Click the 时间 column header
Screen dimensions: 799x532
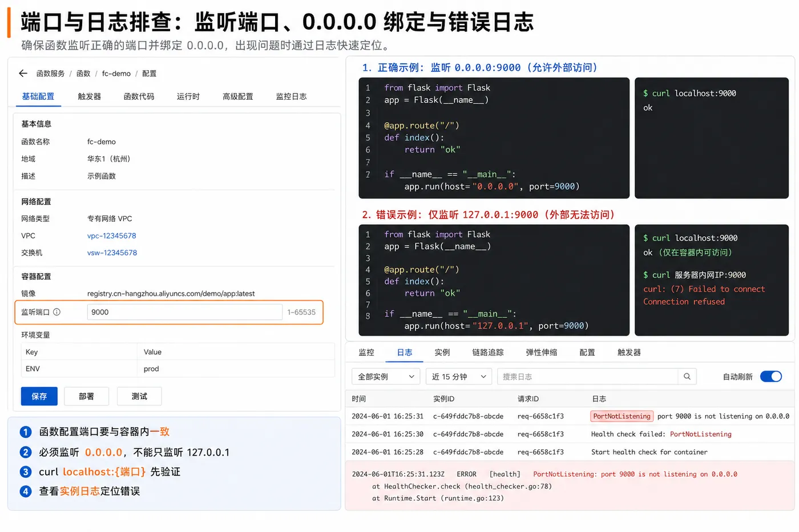[359, 399]
